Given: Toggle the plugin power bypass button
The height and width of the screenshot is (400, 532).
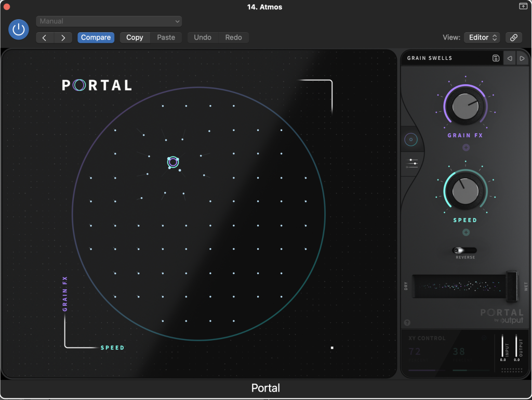Looking at the screenshot, I should click(19, 29).
